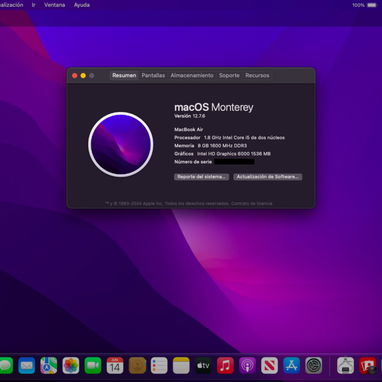Click the Actualización de Software button
Image resolution: width=382 pixels, height=382 pixels.
click(268, 177)
